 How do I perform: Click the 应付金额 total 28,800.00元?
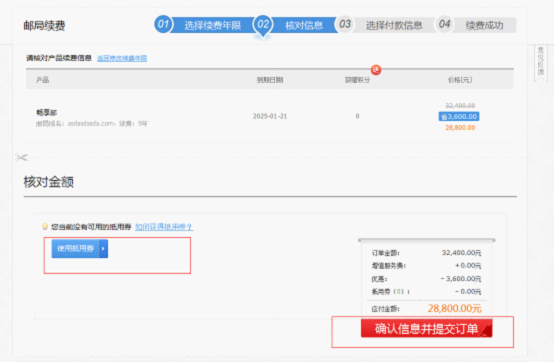pos(454,308)
